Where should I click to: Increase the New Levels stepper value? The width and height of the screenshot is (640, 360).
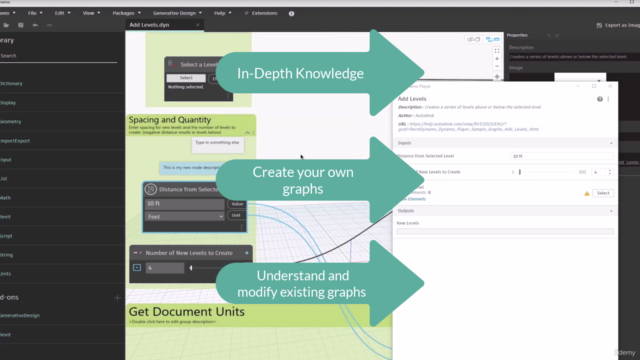[610, 171]
